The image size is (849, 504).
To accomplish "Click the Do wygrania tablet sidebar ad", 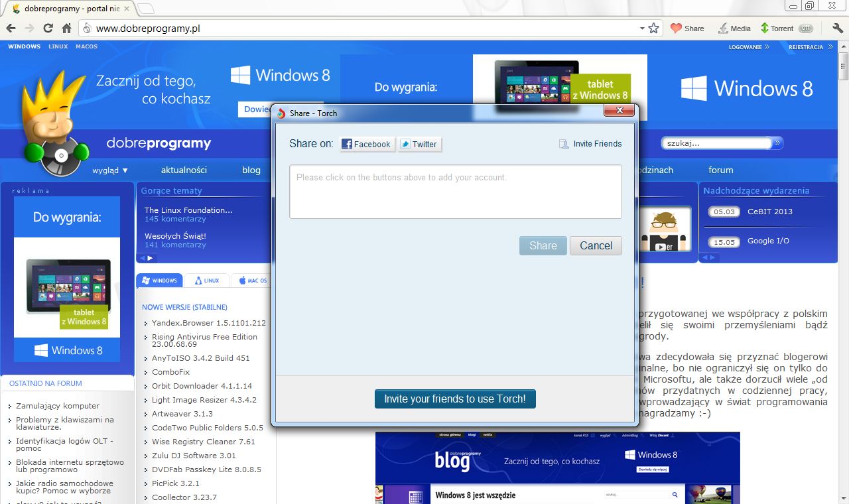I will 67,279.
